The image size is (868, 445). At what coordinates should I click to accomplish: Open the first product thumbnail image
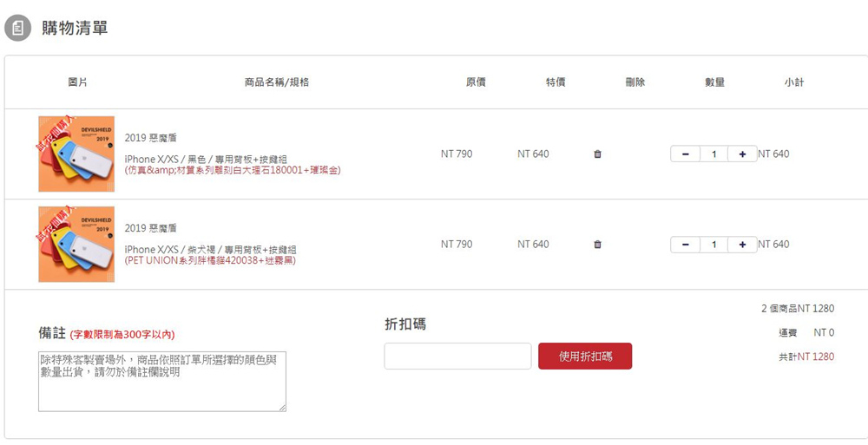click(76, 154)
